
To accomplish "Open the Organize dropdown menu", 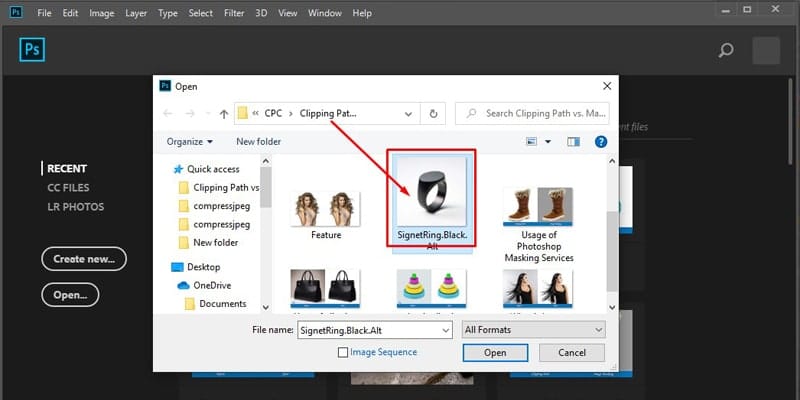I will [x=190, y=142].
